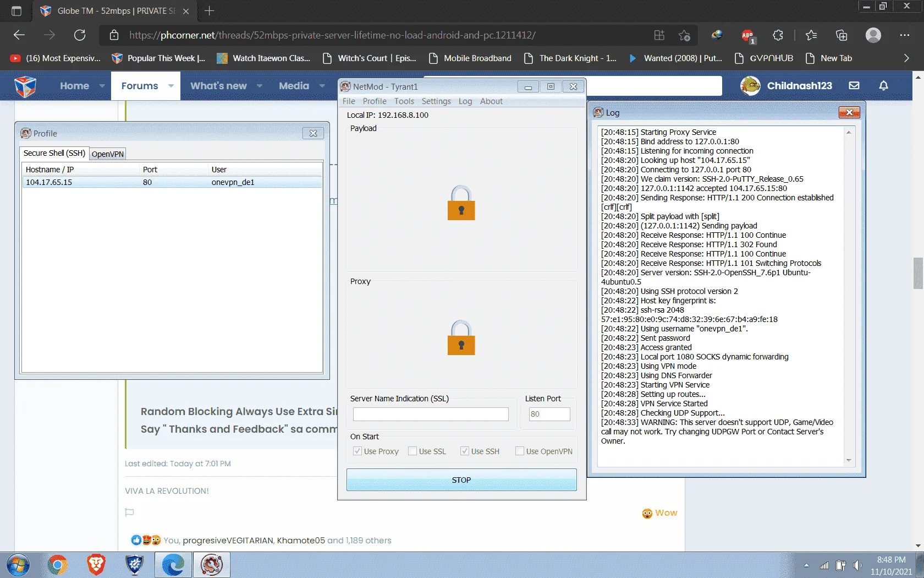The image size is (924, 578).
Task: Launch Brave from the taskbar
Action: (x=96, y=565)
